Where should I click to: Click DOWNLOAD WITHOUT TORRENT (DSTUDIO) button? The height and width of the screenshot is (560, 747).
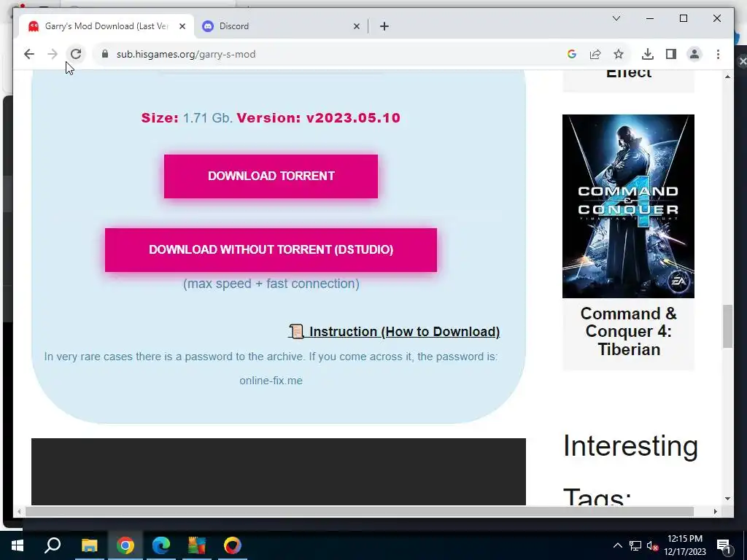coord(271,250)
